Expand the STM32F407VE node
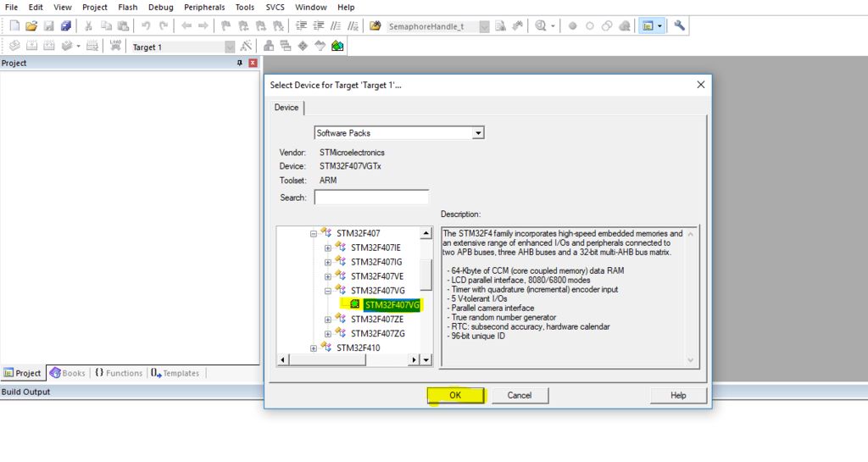The width and height of the screenshot is (868, 462). tap(328, 276)
